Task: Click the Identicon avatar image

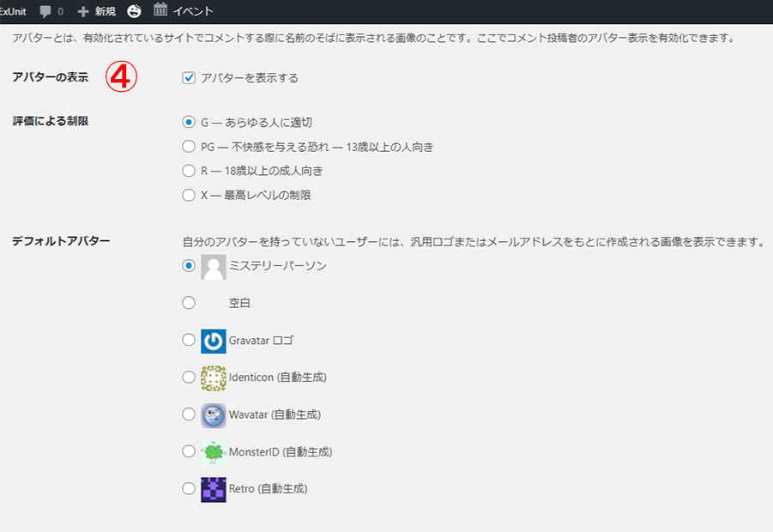Action: tap(212, 377)
